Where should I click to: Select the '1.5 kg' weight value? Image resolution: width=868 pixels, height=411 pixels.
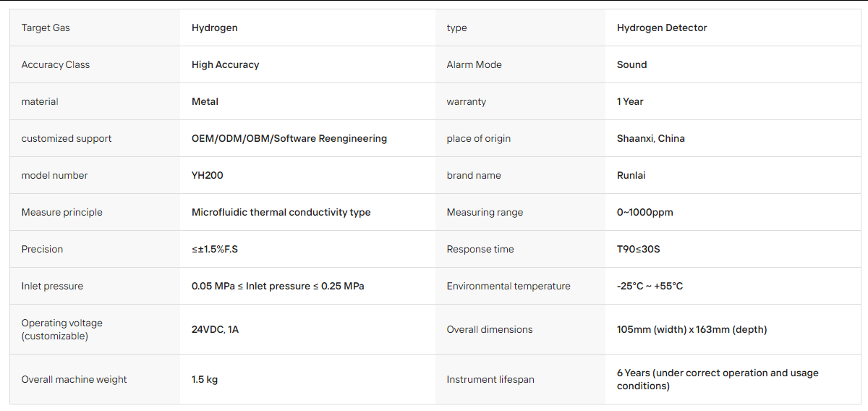[x=205, y=380]
